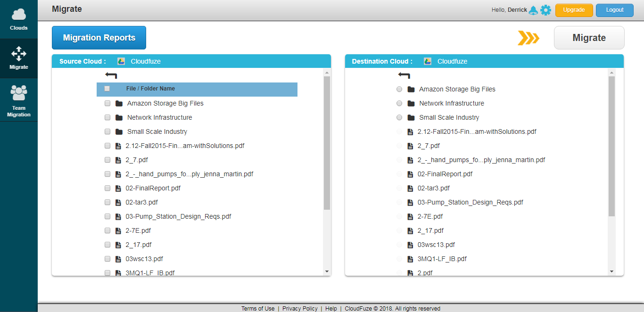The height and width of the screenshot is (312, 644).
Task: Click destination folder icon for Small Scale Industry
Action: point(411,117)
